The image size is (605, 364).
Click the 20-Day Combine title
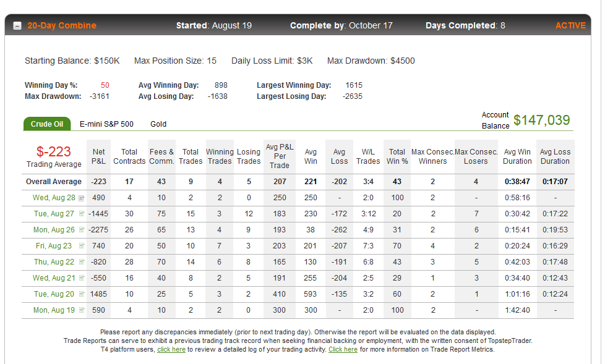click(x=62, y=25)
